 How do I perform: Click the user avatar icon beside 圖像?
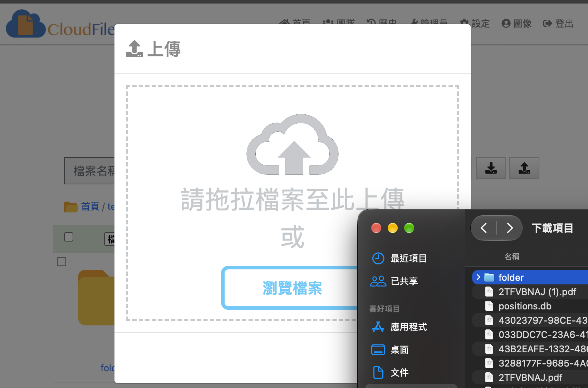[506, 24]
